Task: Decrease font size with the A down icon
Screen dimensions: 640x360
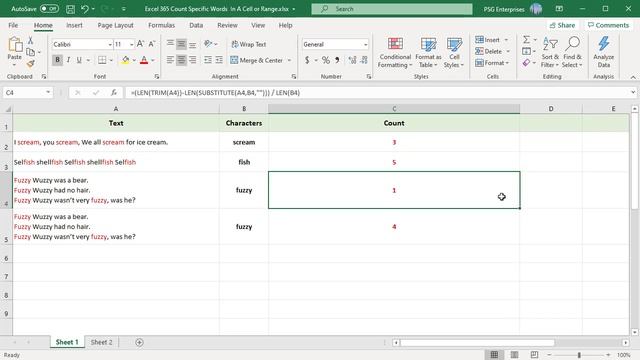Action: (152, 44)
